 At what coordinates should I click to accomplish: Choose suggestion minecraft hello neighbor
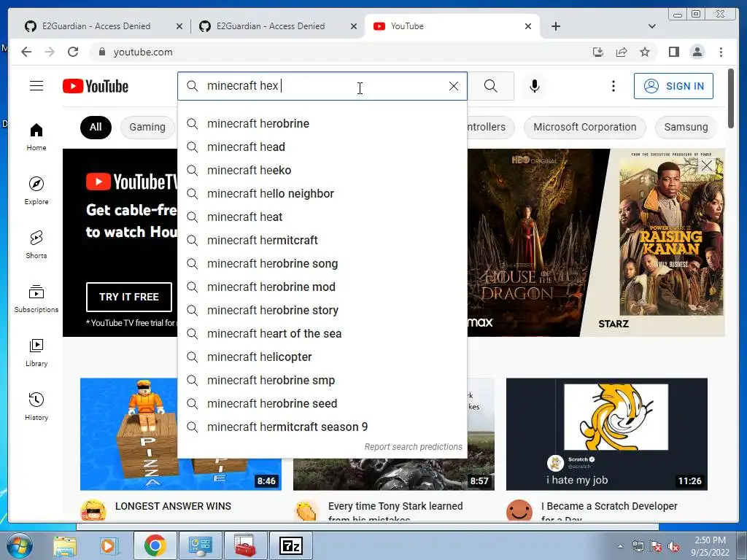tap(322, 194)
